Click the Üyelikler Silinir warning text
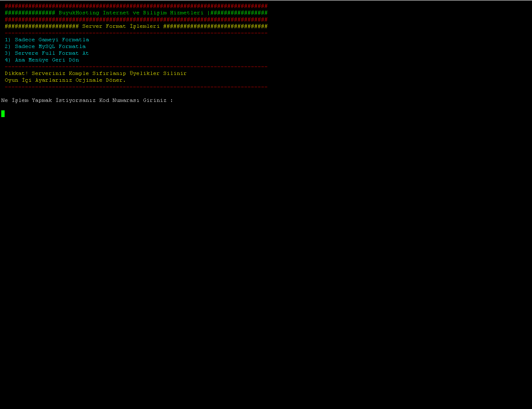 tap(158, 73)
